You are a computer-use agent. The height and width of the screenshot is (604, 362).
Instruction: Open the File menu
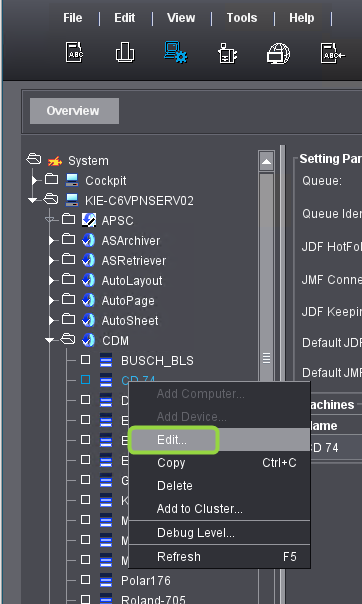(x=73, y=18)
